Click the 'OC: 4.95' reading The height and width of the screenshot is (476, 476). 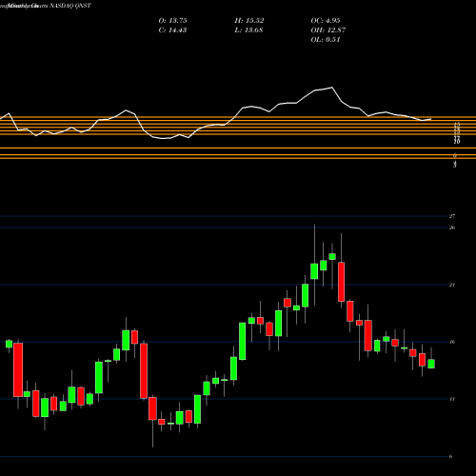(x=326, y=21)
